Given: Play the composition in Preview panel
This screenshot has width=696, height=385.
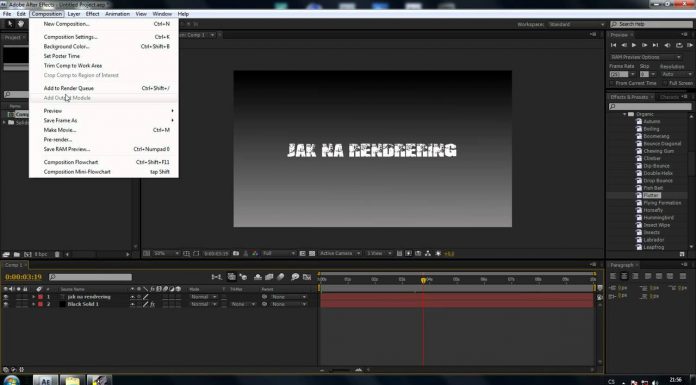Looking at the screenshot, I should tap(634, 45).
